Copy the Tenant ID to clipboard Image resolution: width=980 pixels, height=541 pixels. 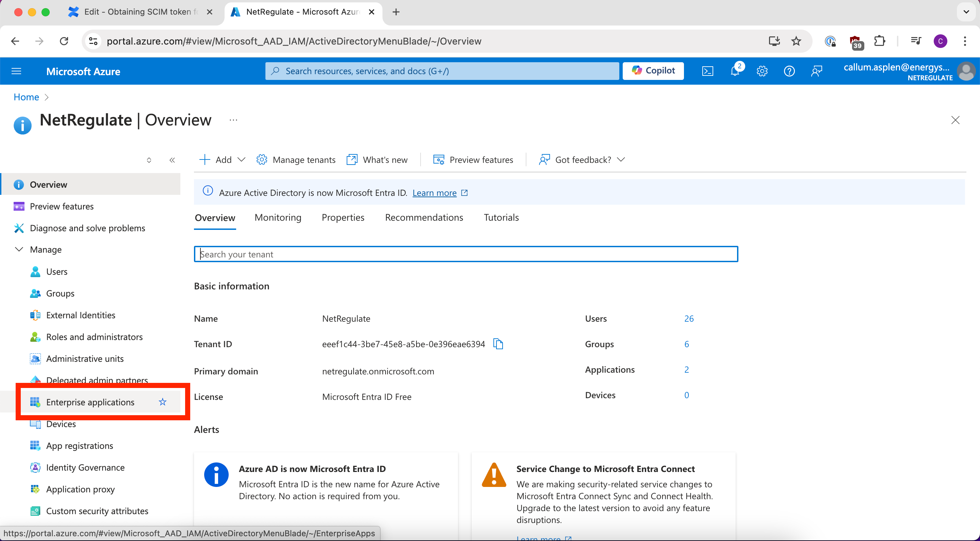[498, 344]
